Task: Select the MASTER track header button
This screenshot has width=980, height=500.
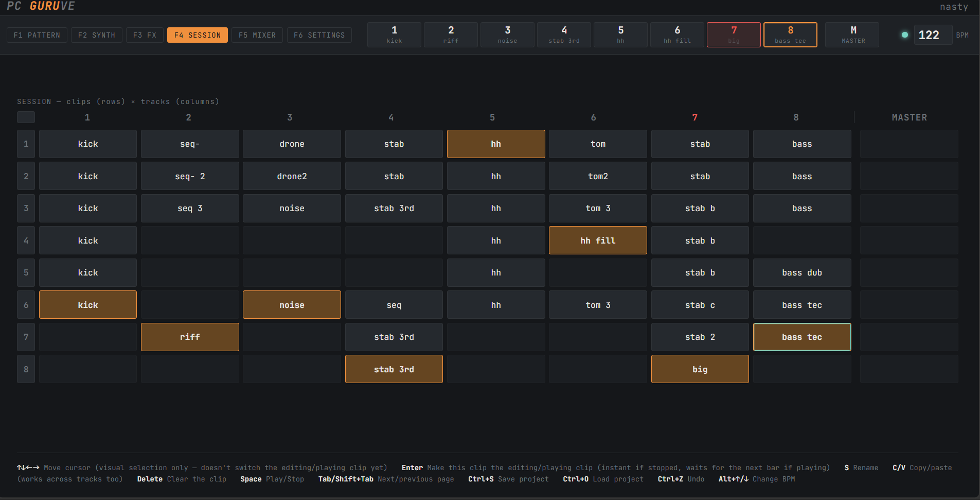Action: pyautogui.click(x=852, y=35)
